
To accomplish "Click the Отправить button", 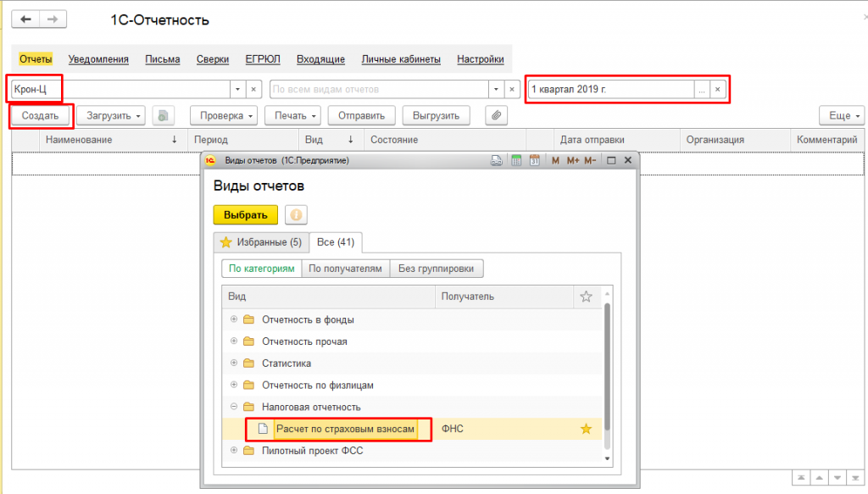I will pyautogui.click(x=361, y=115).
